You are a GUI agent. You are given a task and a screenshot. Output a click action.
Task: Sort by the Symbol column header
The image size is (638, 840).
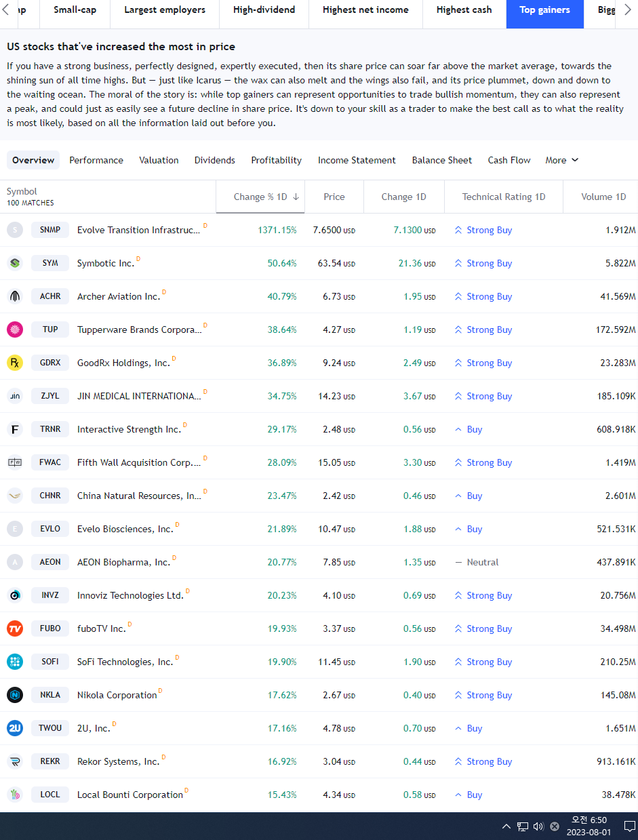tap(22, 191)
